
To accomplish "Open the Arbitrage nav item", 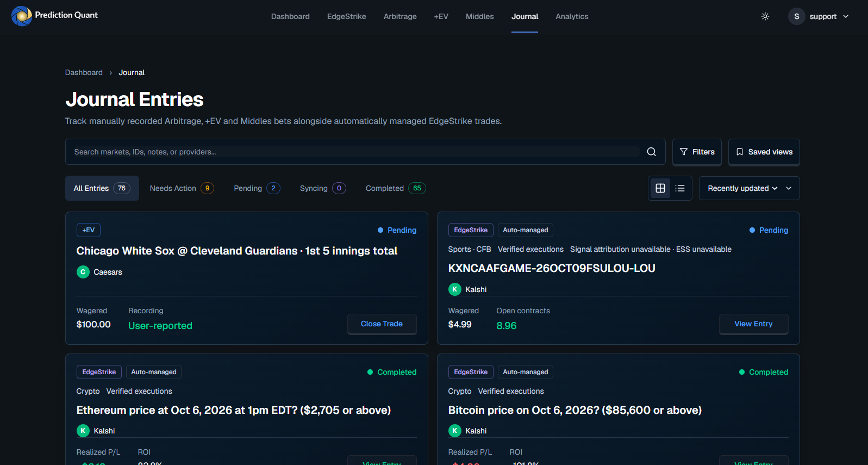I will 400,16.
